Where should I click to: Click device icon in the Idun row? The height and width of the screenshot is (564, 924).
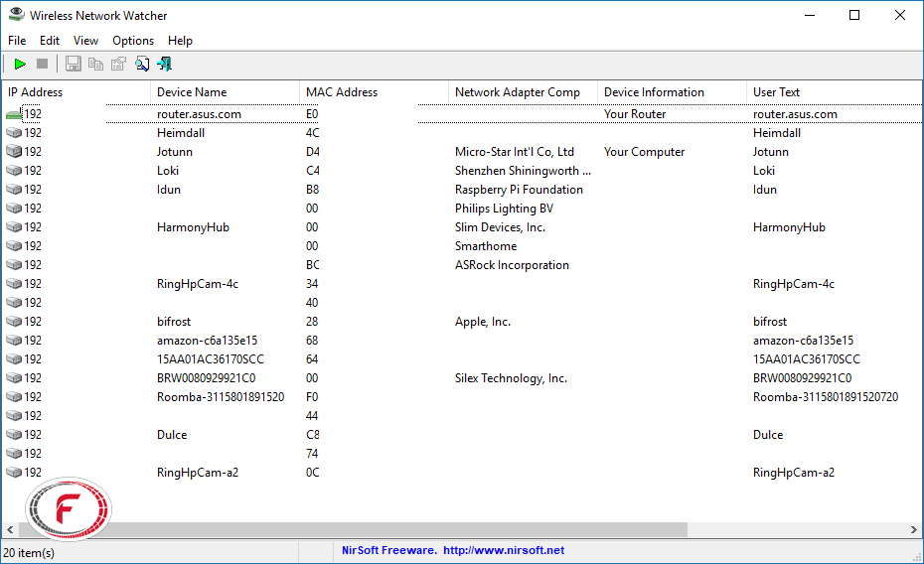pos(14,190)
